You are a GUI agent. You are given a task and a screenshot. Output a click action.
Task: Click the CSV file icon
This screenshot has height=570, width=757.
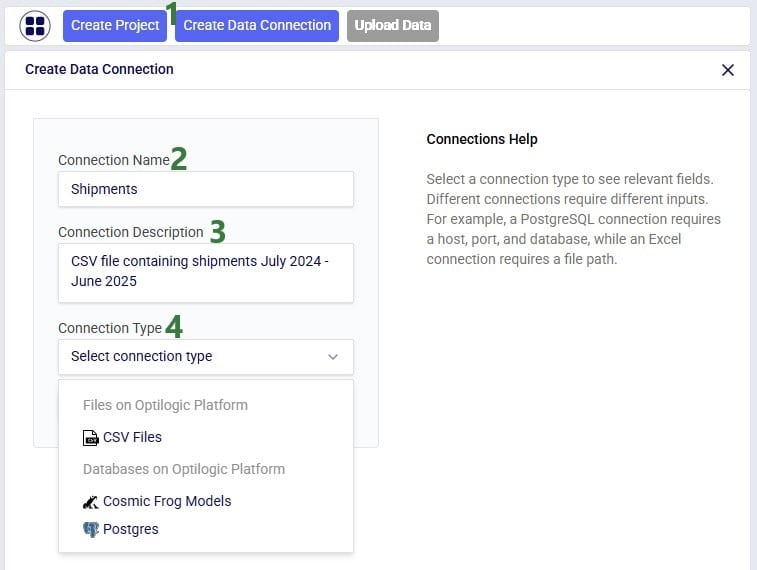tap(90, 438)
